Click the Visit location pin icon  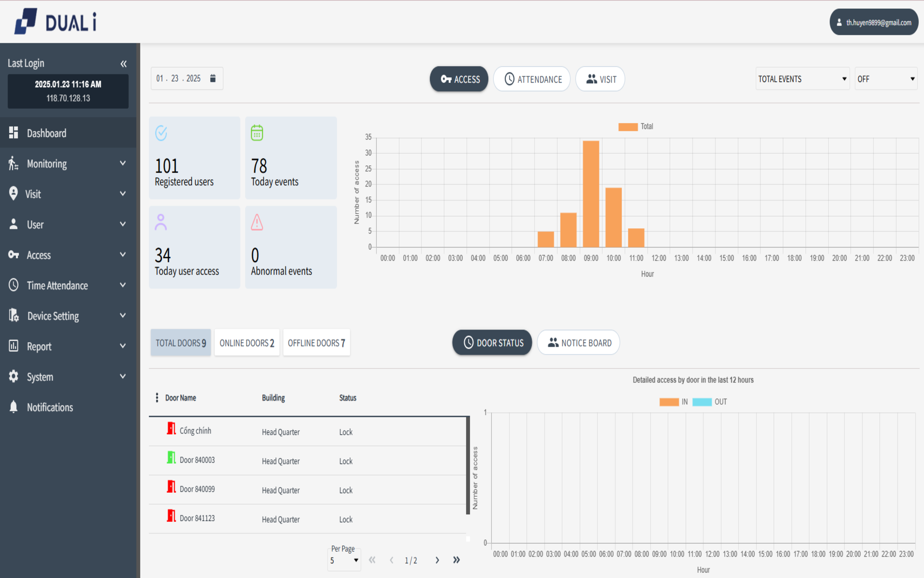pyautogui.click(x=13, y=193)
